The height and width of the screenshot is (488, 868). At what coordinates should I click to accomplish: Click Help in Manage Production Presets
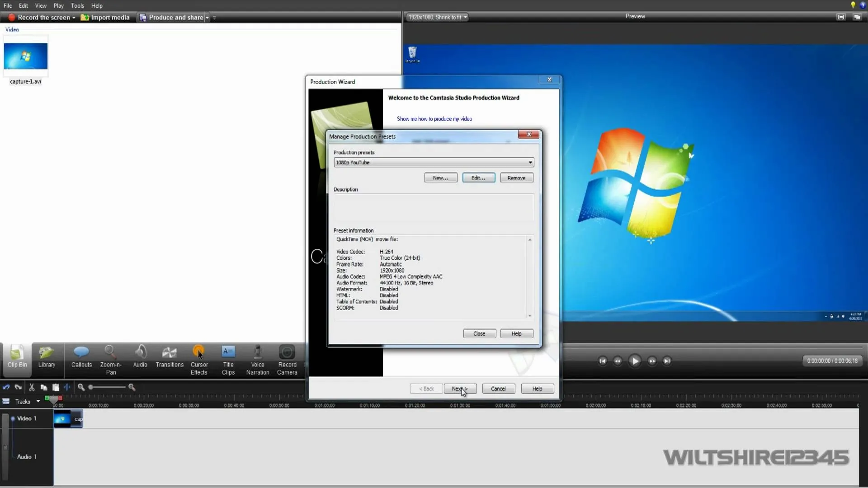517,334
